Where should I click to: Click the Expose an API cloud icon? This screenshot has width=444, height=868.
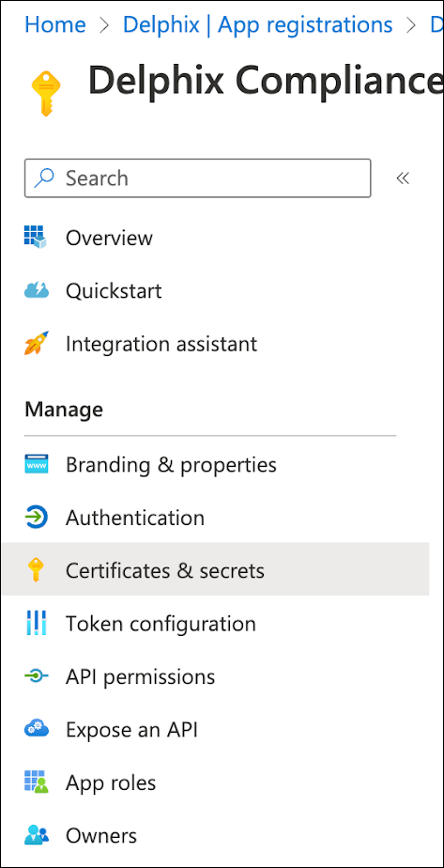pyautogui.click(x=36, y=729)
